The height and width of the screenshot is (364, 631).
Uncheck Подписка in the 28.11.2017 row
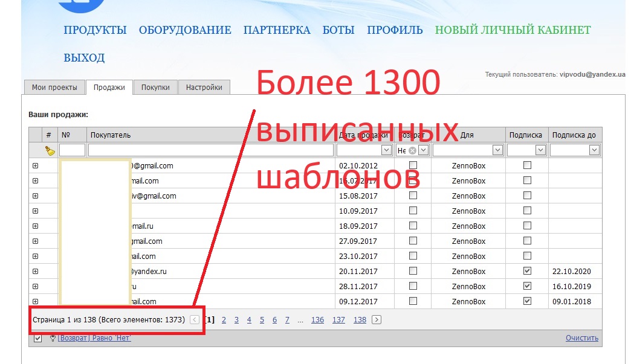tap(527, 286)
